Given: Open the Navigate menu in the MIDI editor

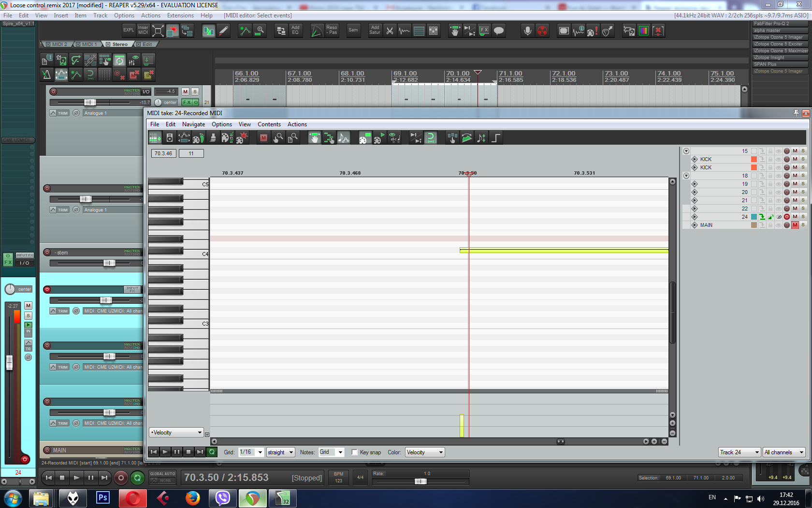Looking at the screenshot, I should (193, 124).
